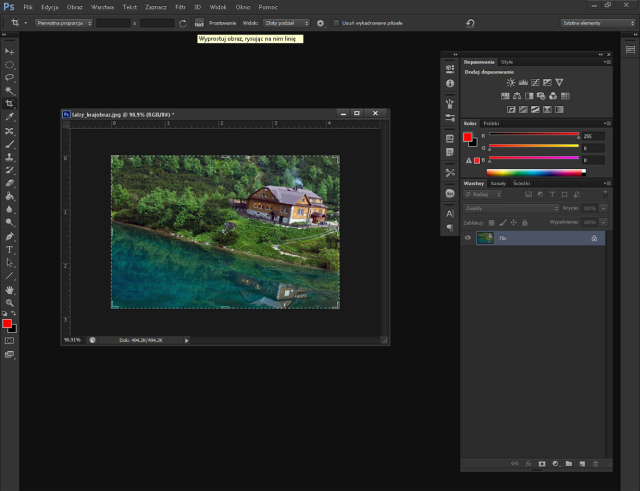Open crop settings gear options
Image resolution: width=640 pixels, height=491 pixels.
coord(320,23)
